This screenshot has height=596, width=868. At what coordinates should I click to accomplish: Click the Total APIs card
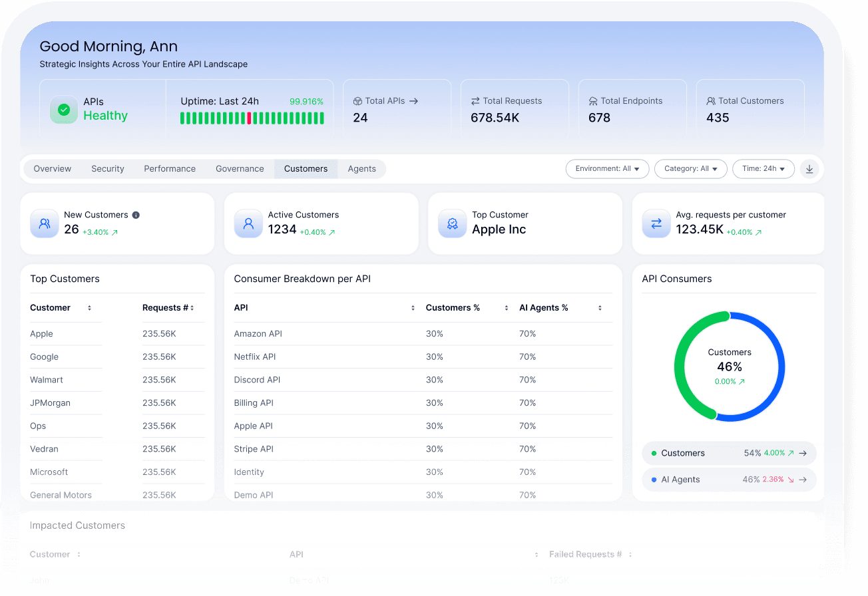point(397,110)
